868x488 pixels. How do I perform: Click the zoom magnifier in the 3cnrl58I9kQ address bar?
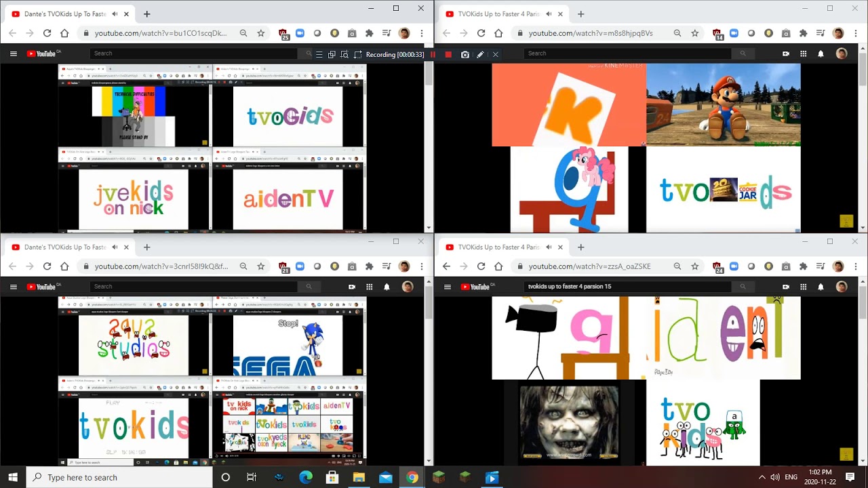(243, 266)
